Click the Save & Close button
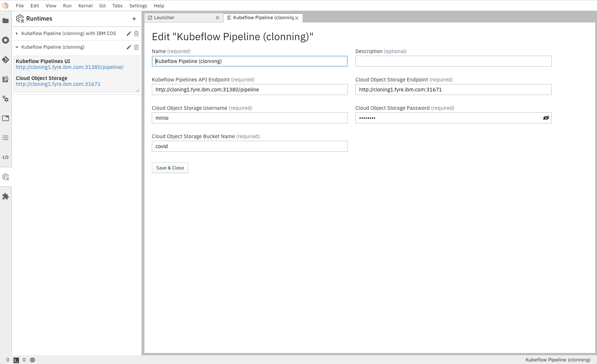Viewport: 597px width, 364px height. [x=170, y=168]
